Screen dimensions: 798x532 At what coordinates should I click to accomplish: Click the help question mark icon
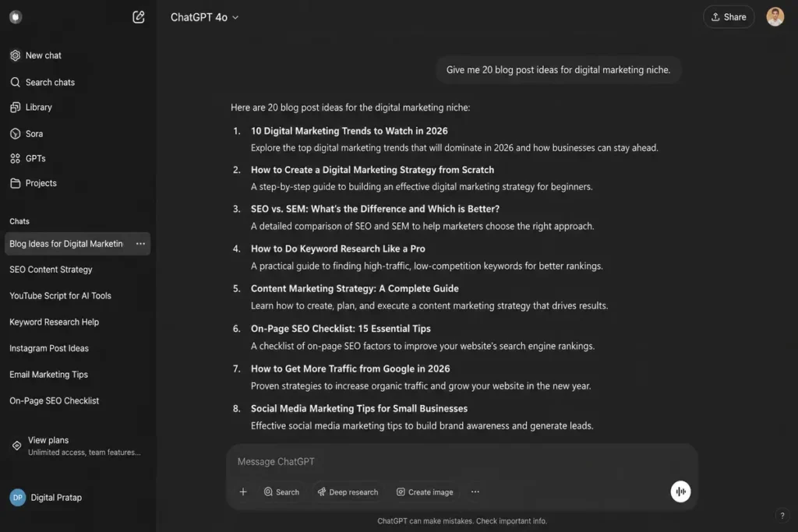pos(782,515)
